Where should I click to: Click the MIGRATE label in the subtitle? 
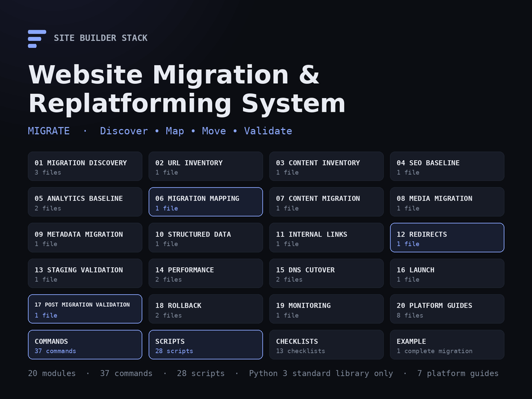48,131
